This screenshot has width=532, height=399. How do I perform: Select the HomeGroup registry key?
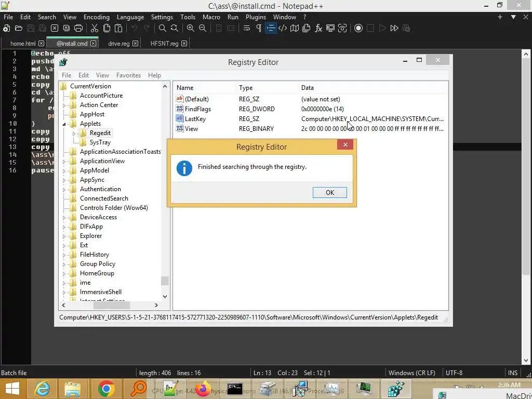click(97, 273)
